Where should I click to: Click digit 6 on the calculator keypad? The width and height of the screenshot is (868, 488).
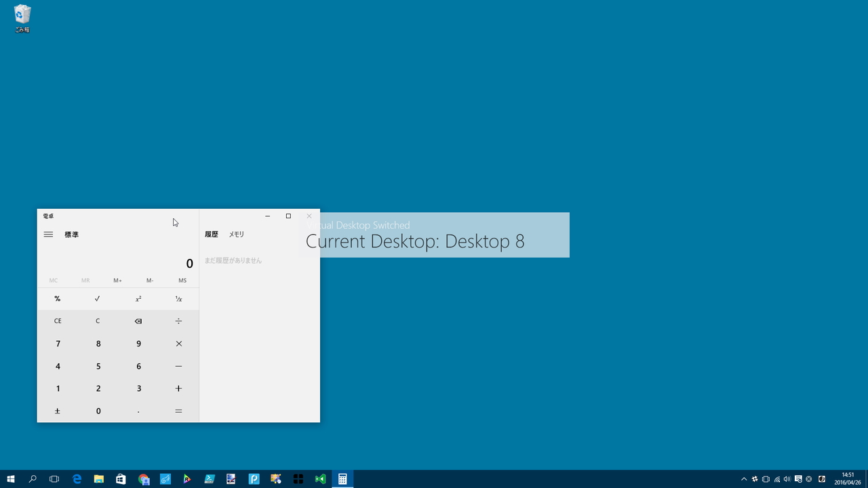click(138, 366)
